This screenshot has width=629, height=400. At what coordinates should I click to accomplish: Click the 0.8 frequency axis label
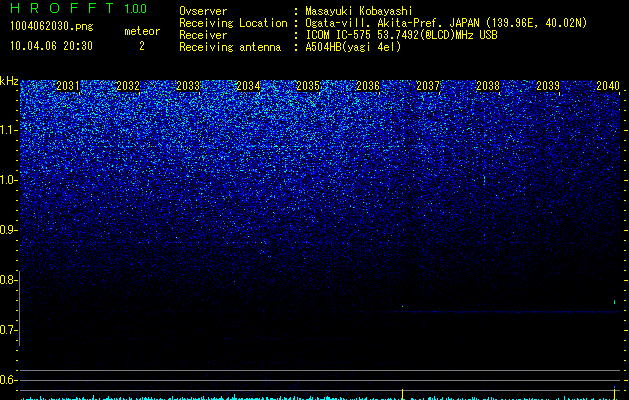[7, 280]
